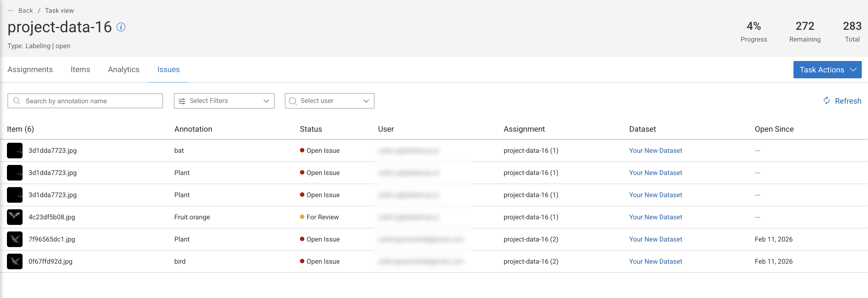The width and height of the screenshot is (868, 298).
Task: Expand the Select user dropdown arrow
Action: pos(366,101)
